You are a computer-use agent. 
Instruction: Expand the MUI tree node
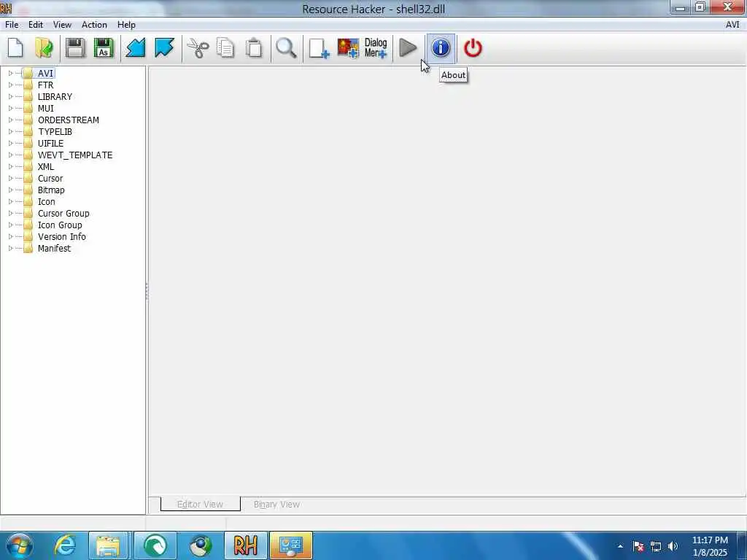pyautogui.click(x=10, y=108)
